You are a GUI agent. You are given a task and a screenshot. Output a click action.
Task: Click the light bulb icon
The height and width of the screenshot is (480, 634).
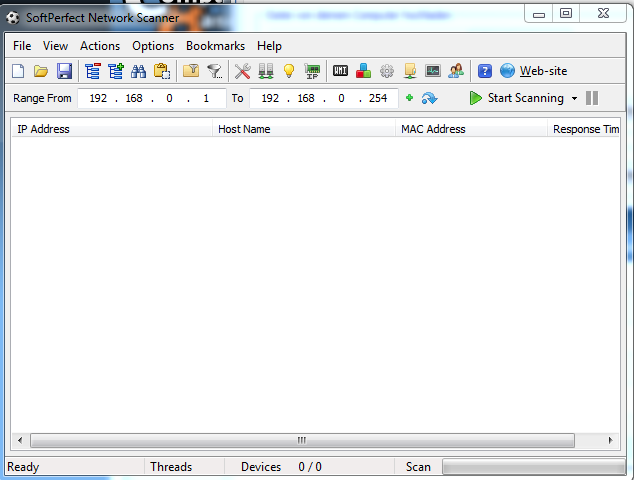289,71
